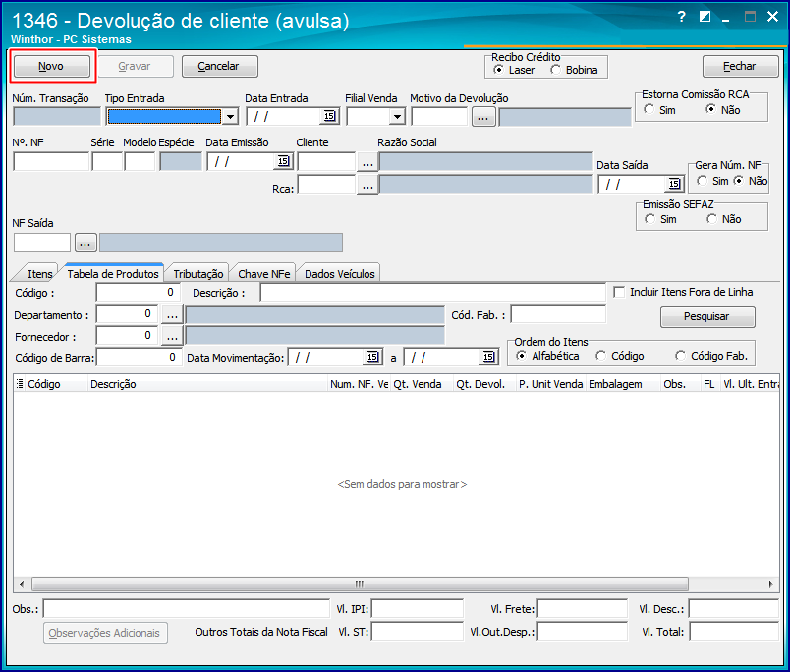
Task: Click the Vl. IPI field
Action: 418,608
